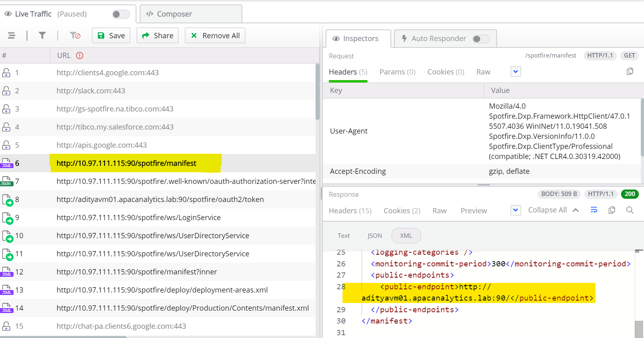Open the request Params tab

pos(397,72)
